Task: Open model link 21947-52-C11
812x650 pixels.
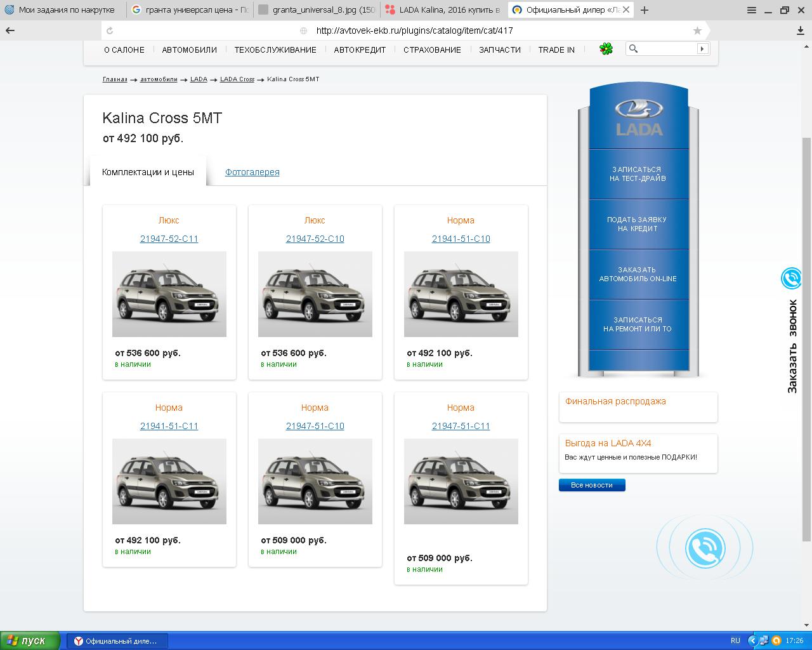Action: coord(169,239)
